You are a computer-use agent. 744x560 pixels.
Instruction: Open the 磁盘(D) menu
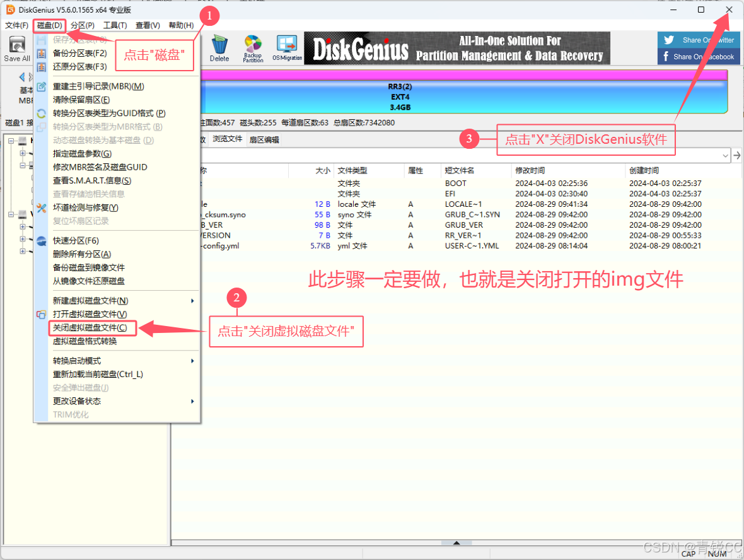[x=49, y=25]
